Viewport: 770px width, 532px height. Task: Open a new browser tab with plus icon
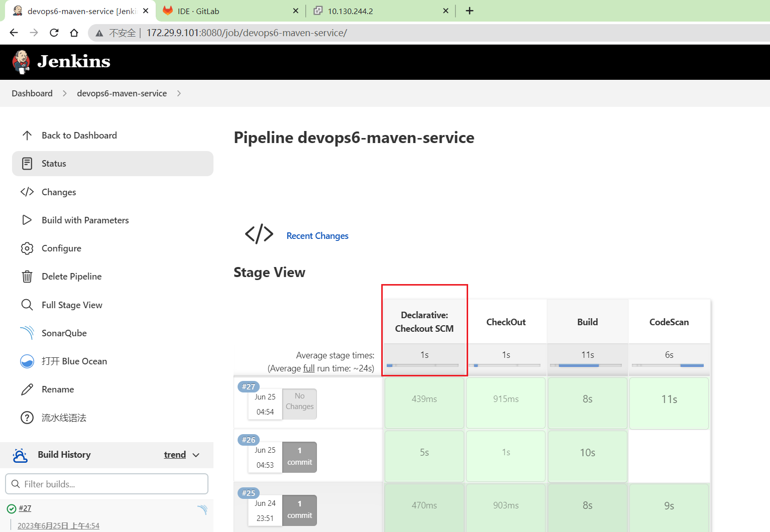coord(470,11)
